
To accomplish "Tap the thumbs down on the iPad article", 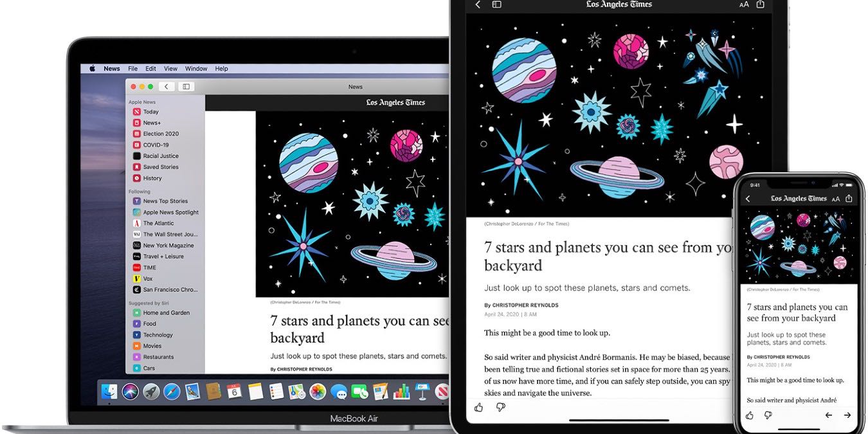I will (x=501, y=407).
